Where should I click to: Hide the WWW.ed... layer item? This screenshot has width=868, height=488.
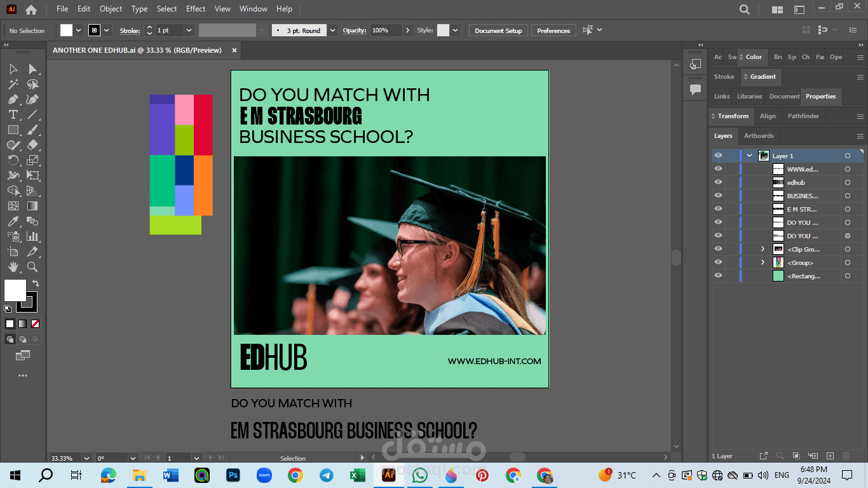pos(718,169)
